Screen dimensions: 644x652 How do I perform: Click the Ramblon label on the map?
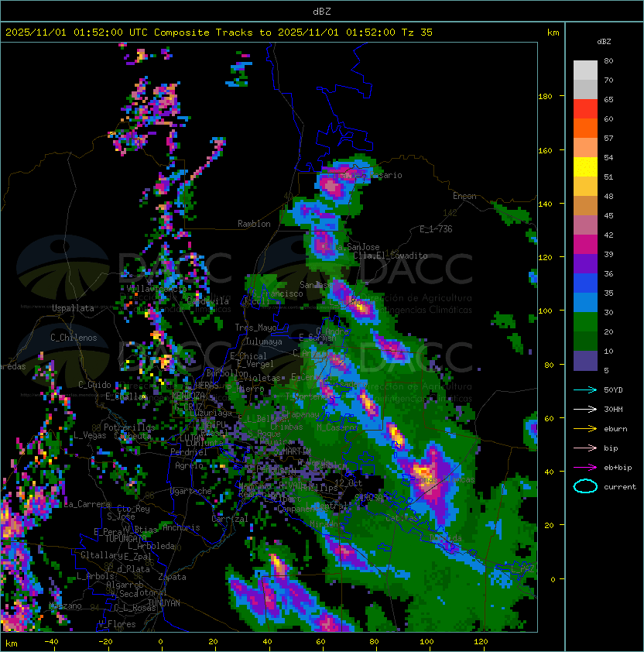coord(254,224)
